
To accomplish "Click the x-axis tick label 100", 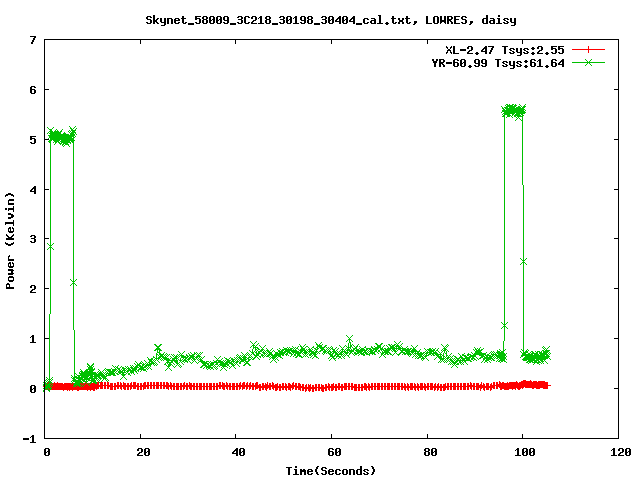I will (x=525, y=452).
